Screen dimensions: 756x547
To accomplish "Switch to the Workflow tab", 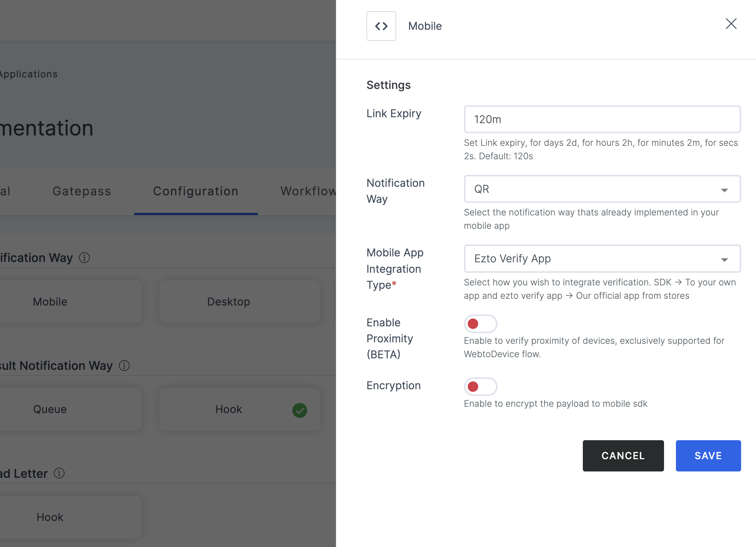I will [308, 191].
